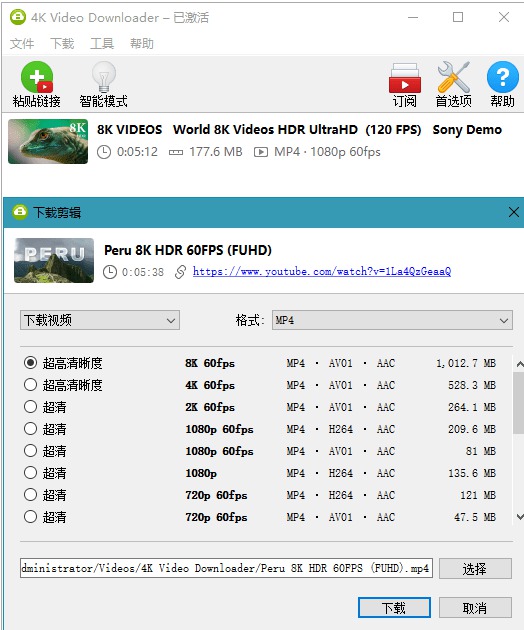This screenshot has height=630, width=524.
Task: Select 720p 60fps AV01 47.5 MB option
Action: pyautogui.click(x=31, y=517)
